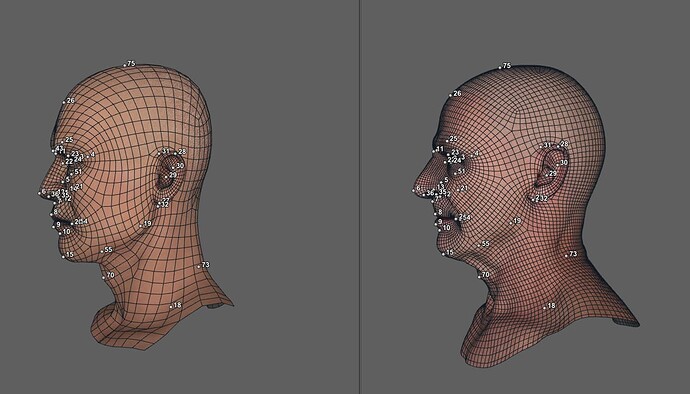Select landmark 28 on the right head's ear

pos(558,146)
